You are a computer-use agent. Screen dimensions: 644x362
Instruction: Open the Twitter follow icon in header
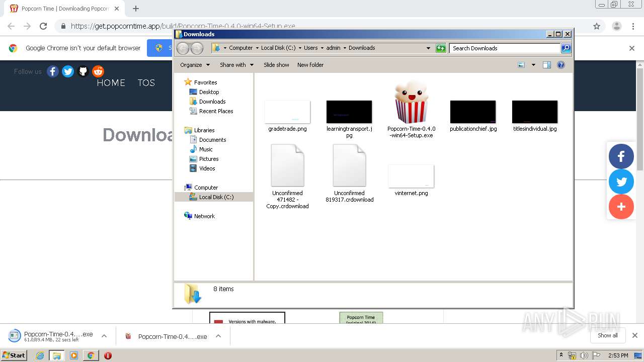coord(68,71)
